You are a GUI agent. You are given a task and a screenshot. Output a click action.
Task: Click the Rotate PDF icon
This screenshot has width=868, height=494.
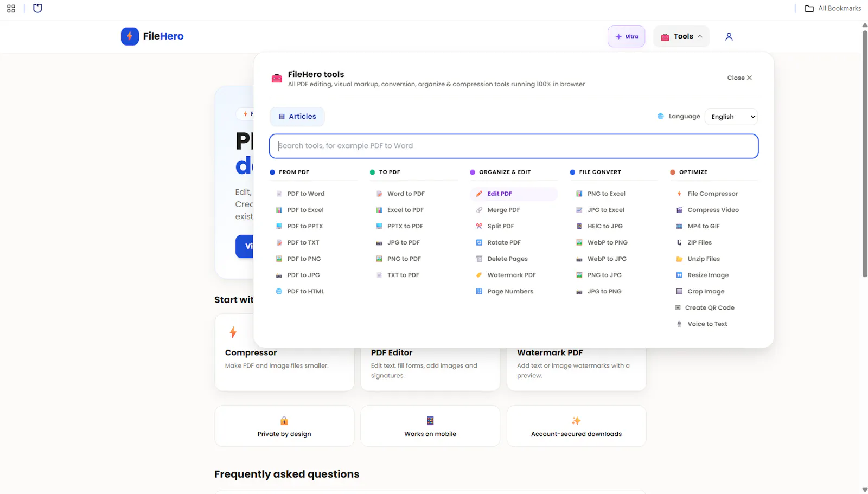coord(479,242)
